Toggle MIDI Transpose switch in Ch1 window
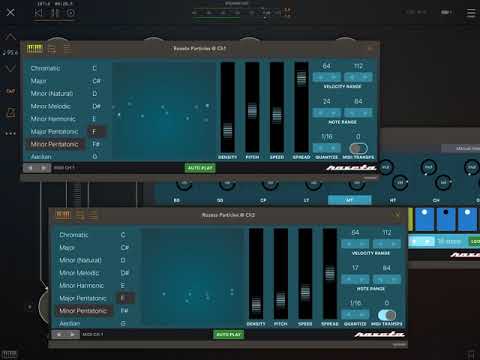Image resolution: width=480 pixels, height=360 pixels. click(x=358, y=148)
